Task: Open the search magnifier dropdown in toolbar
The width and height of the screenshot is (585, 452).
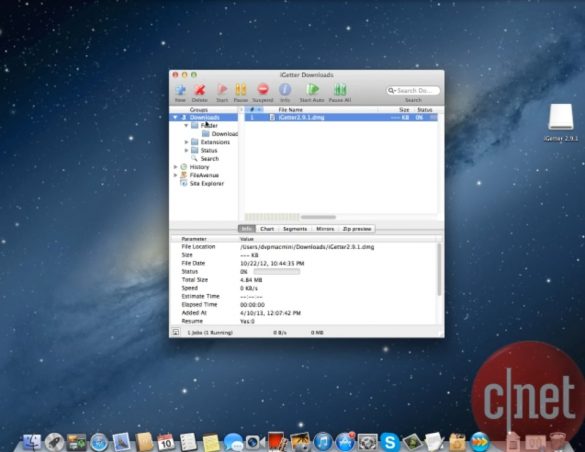Action: tap(391, 91)
